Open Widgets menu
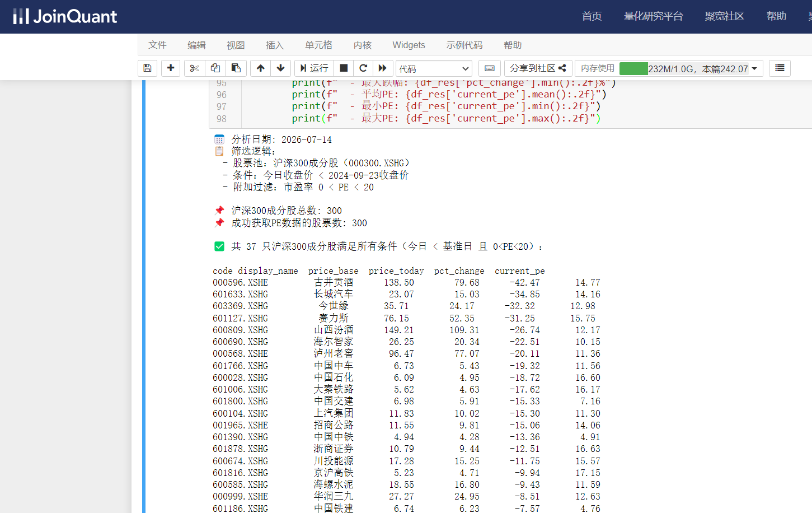 click(409, 45)
